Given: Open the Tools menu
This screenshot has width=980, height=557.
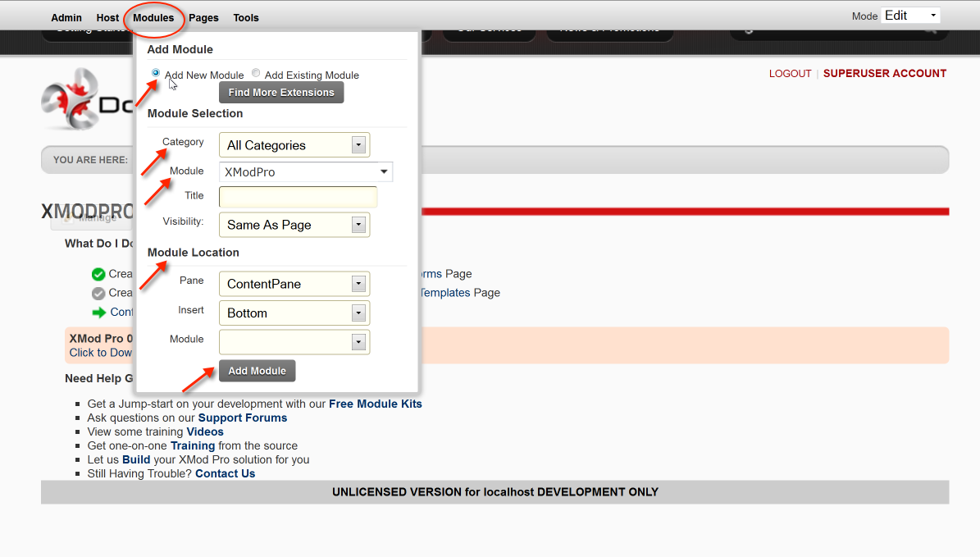Looking at the screenshot, I should [x=246, y=17].
